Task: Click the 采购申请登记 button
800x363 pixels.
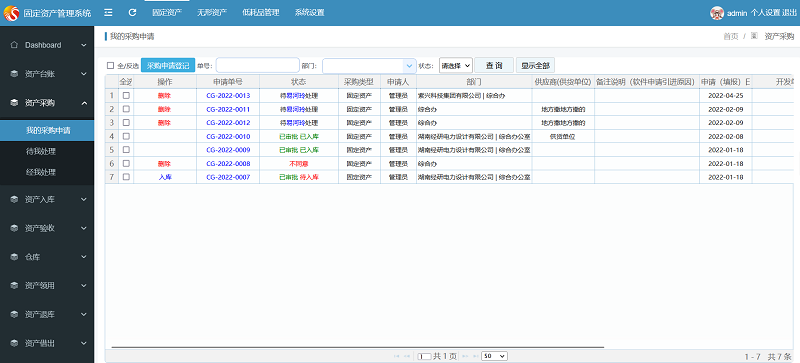Action: pos(168,65)
